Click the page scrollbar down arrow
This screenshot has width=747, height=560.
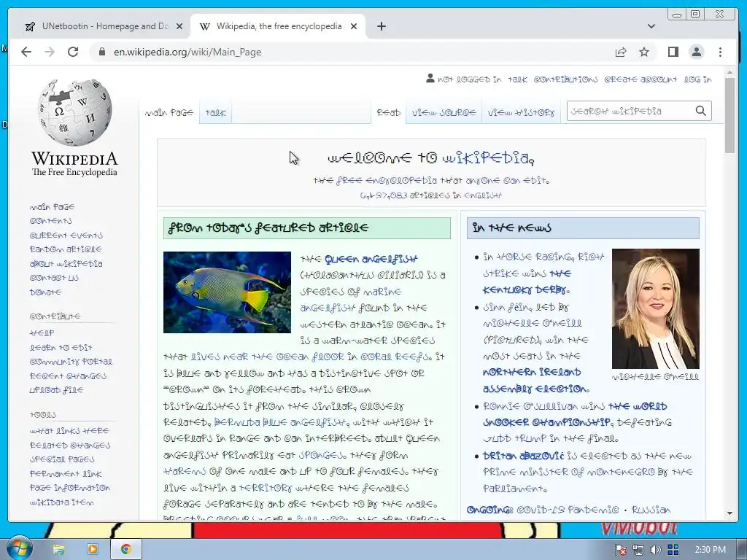(x=729, y=513)
